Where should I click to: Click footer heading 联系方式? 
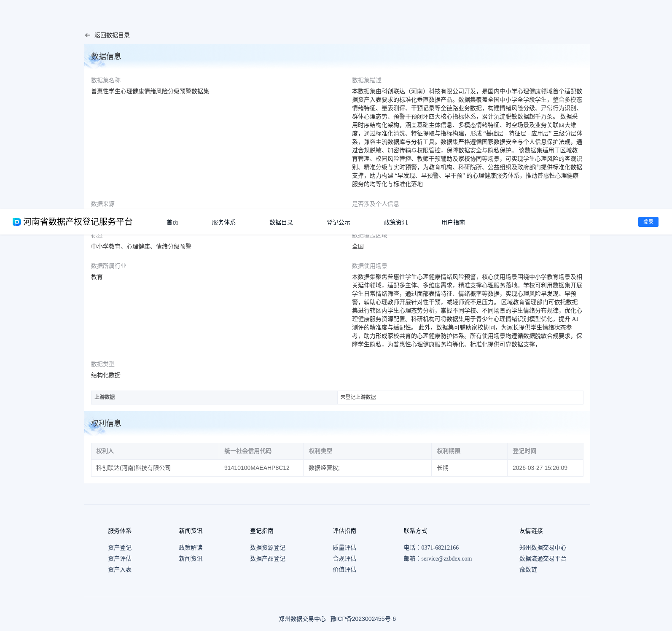pos(416,531)
